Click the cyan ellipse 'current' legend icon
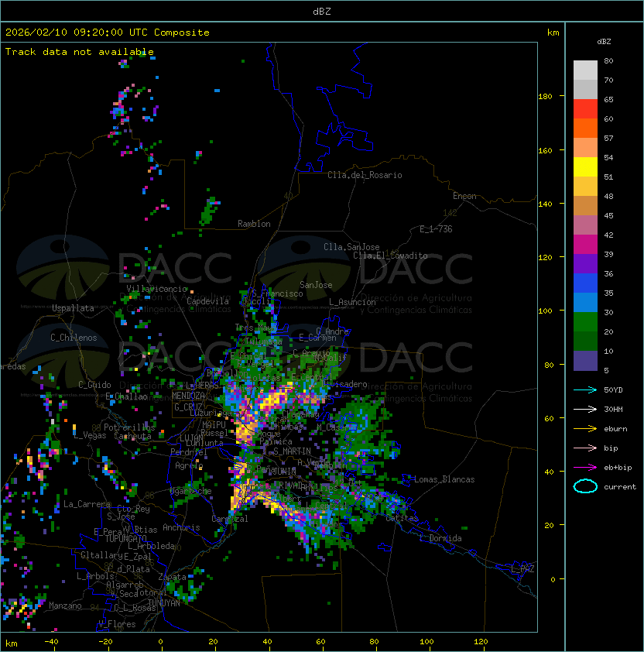Image resolution: width=644 pixels, height=652 pixels. [x=585, y=486]
